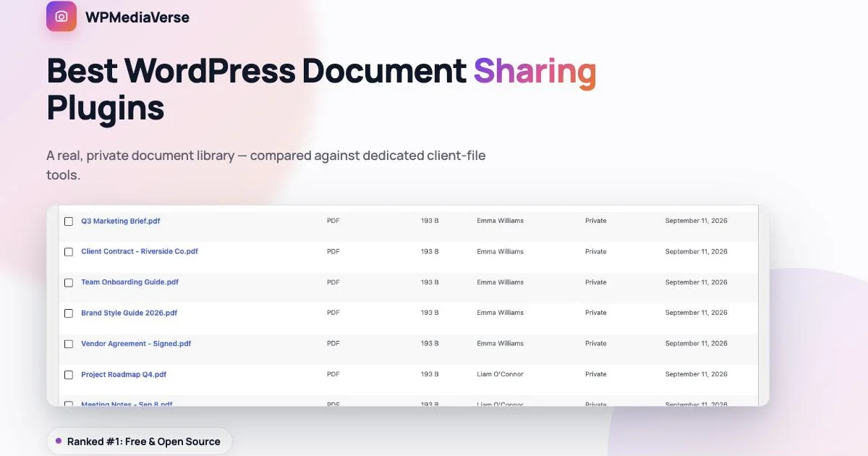Open Brand Style Guide 2026.pdf
Viewport: 868px width, 456px height.
(129, 313)
